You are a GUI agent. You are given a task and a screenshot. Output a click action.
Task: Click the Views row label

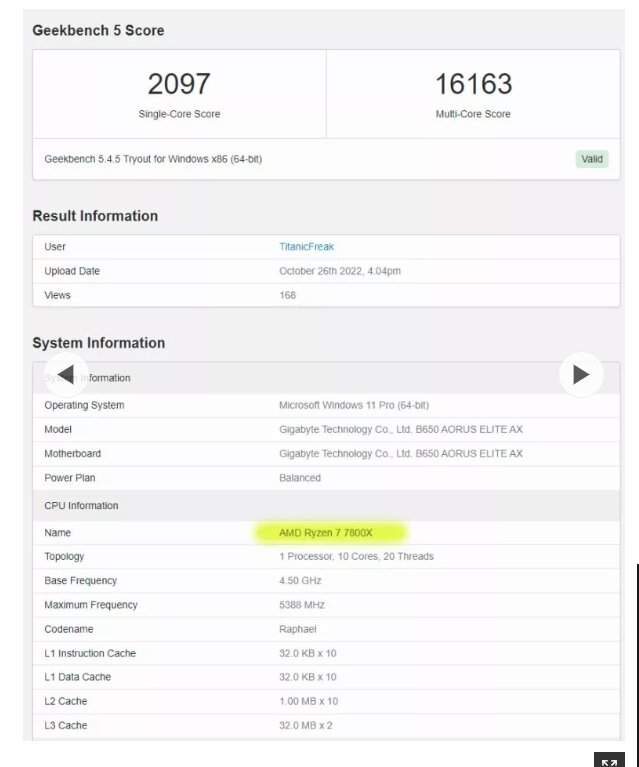[x=57, y=295]
